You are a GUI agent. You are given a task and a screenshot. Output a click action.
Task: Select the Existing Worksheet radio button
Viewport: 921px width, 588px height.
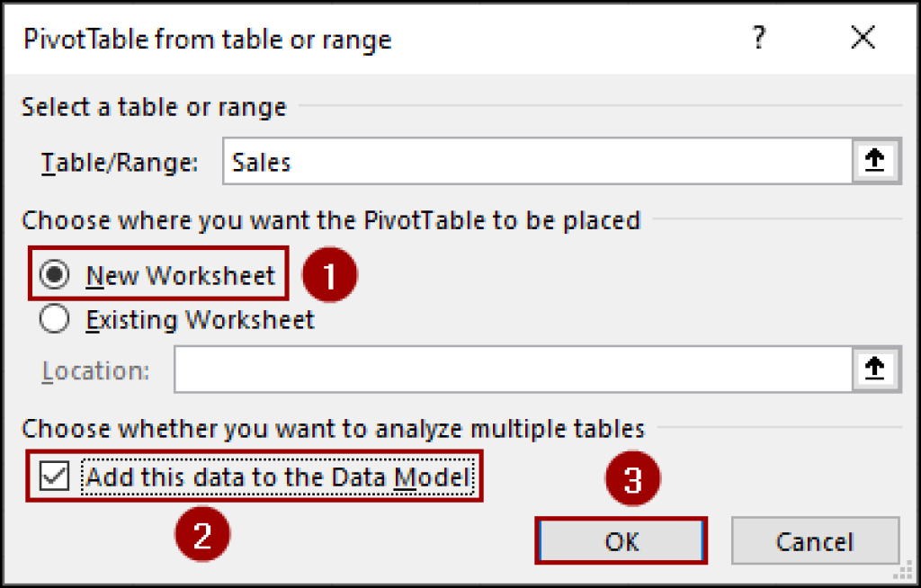pos(55,319)
